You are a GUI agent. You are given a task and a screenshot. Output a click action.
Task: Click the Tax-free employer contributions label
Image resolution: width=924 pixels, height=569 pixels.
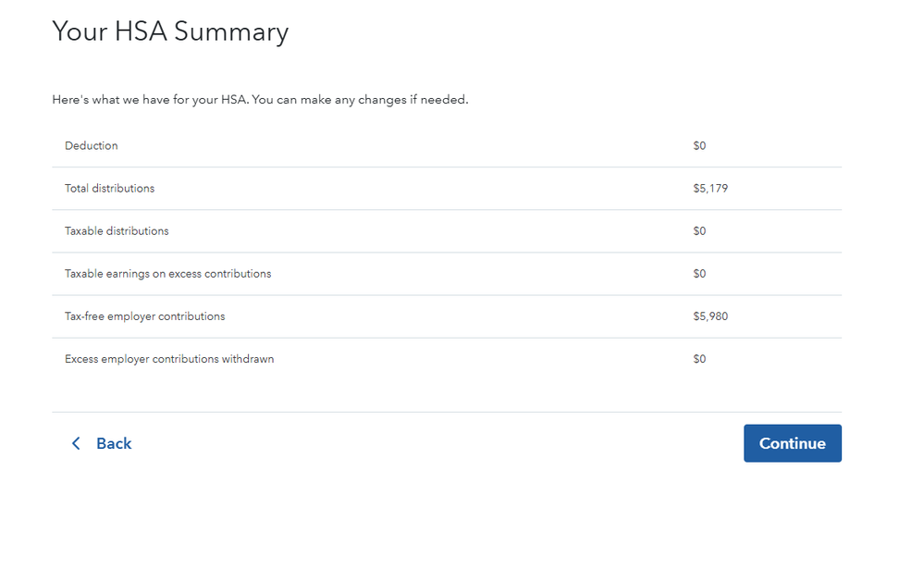coord(143,315)
